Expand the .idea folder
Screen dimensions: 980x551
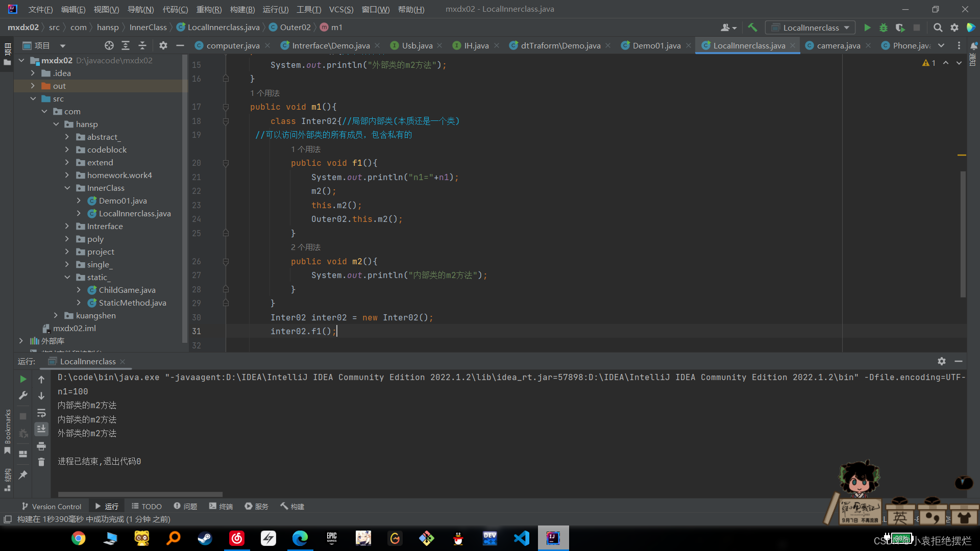33,73
